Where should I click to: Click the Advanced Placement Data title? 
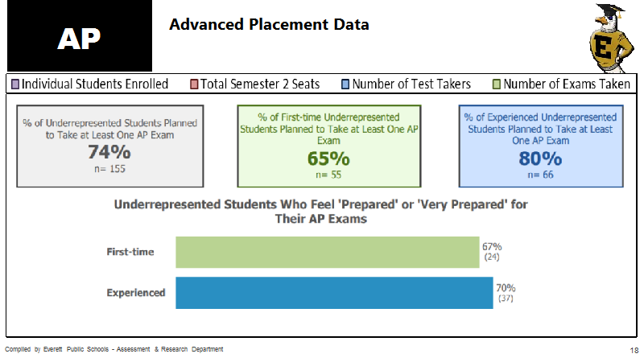coord(269,24)
